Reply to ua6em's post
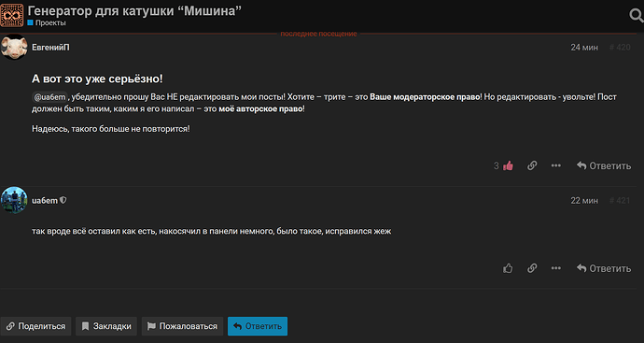Image resolution: width=644 pixels, height=343 pixels. pos(604,268)
